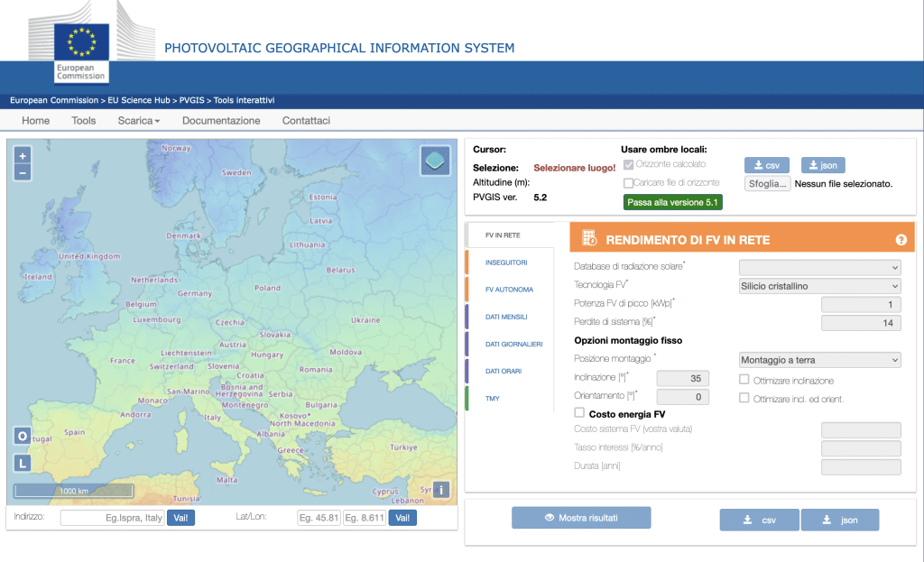
Task: Click Spain on the map
Action: pyautogui.click(x=74, y=432)
